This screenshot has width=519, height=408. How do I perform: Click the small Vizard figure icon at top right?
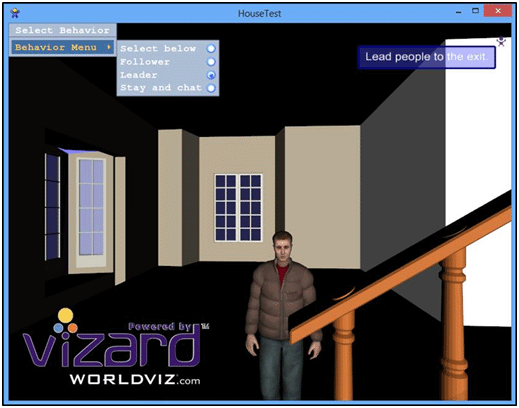501,42
